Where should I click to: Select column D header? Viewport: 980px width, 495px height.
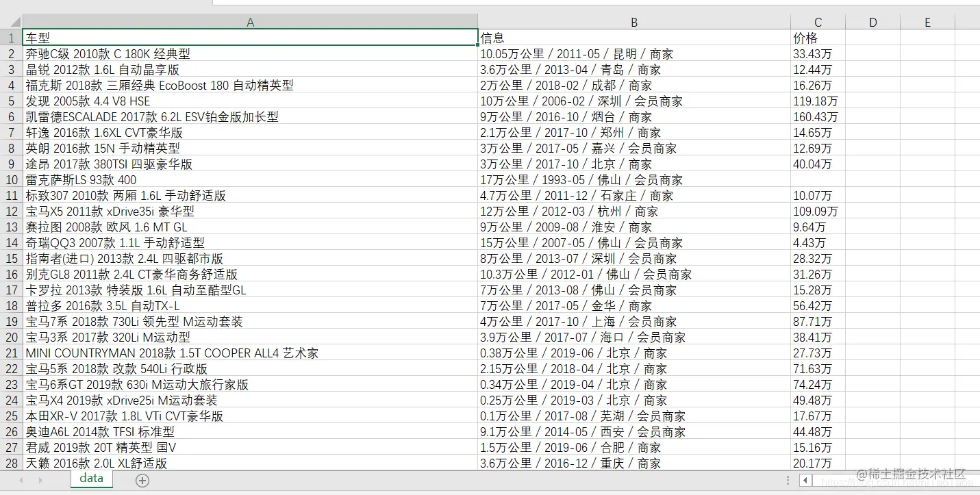point(872,22)
